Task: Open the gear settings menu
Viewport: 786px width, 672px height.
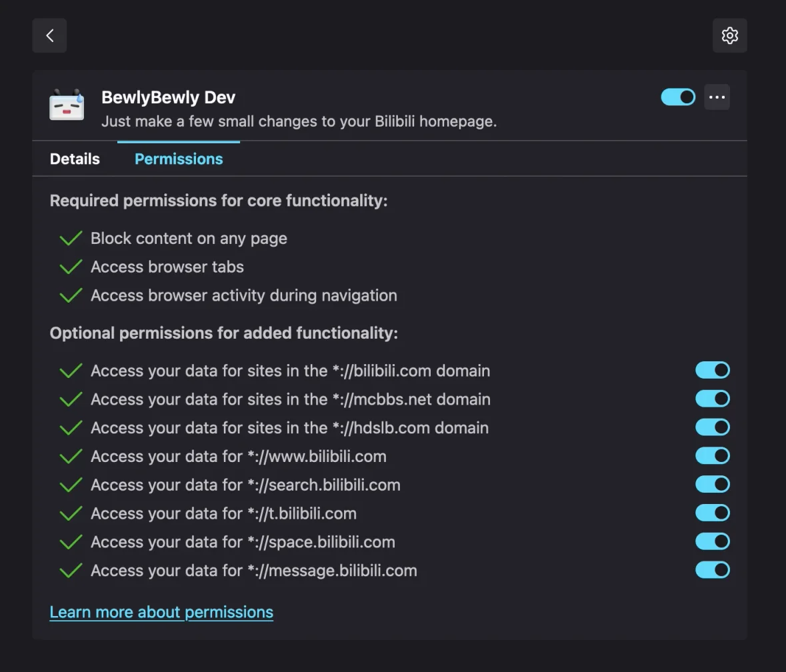Action: (730, 35)
